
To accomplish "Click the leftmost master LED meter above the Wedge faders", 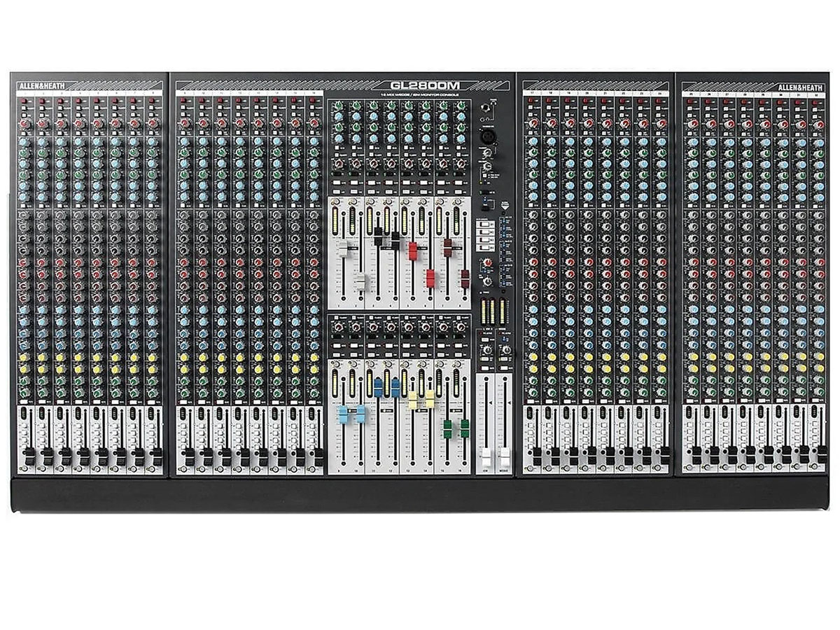I will point(482,311).
